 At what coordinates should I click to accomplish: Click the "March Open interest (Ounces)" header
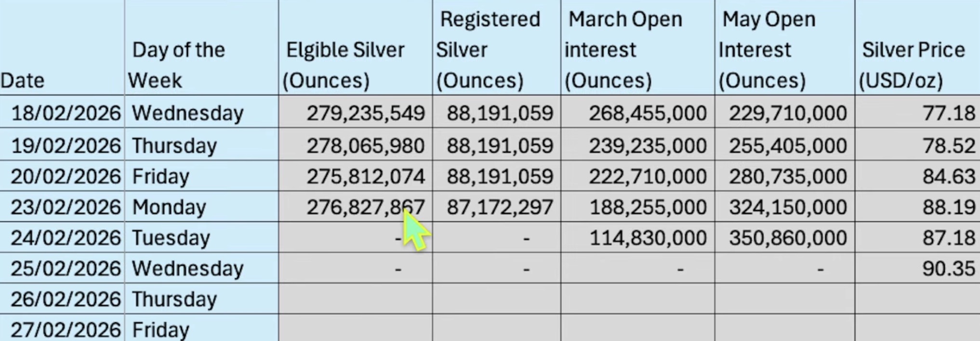click(637, 48)
